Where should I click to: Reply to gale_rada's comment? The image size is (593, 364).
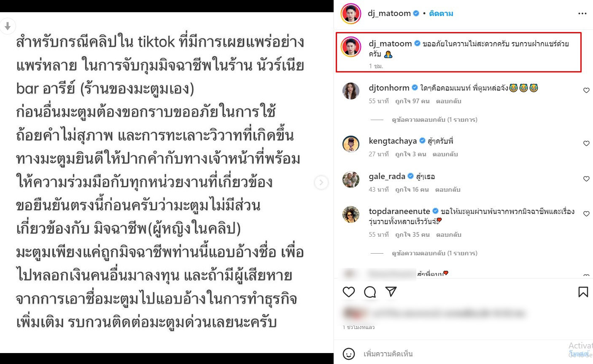coord(448,190)
